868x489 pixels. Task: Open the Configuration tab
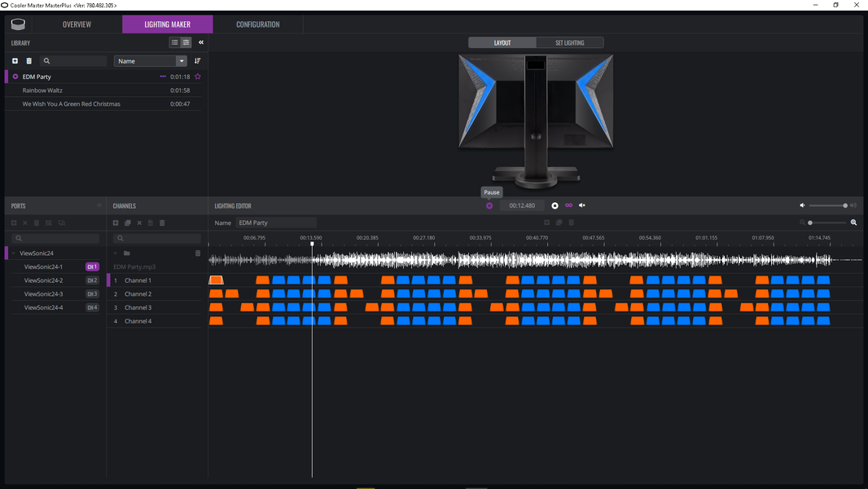click(258, 24)
